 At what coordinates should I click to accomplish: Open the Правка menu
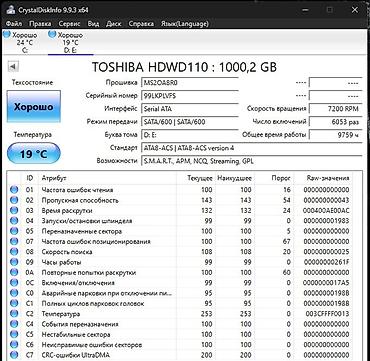click(x=40, y=24)
